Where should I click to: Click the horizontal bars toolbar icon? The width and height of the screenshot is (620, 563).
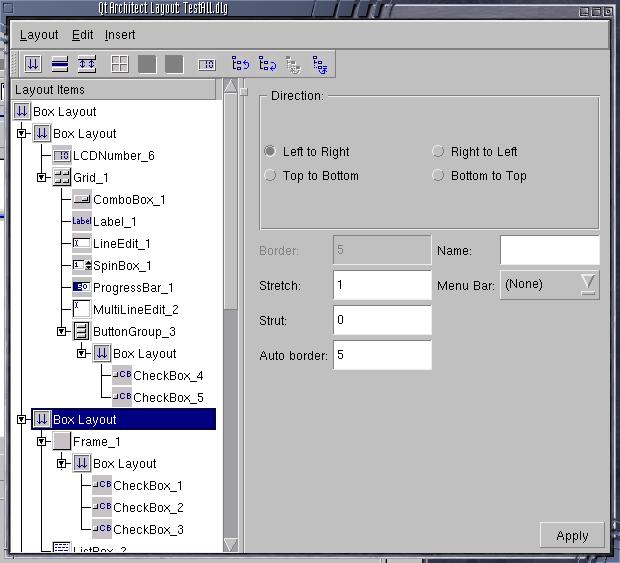59,64
